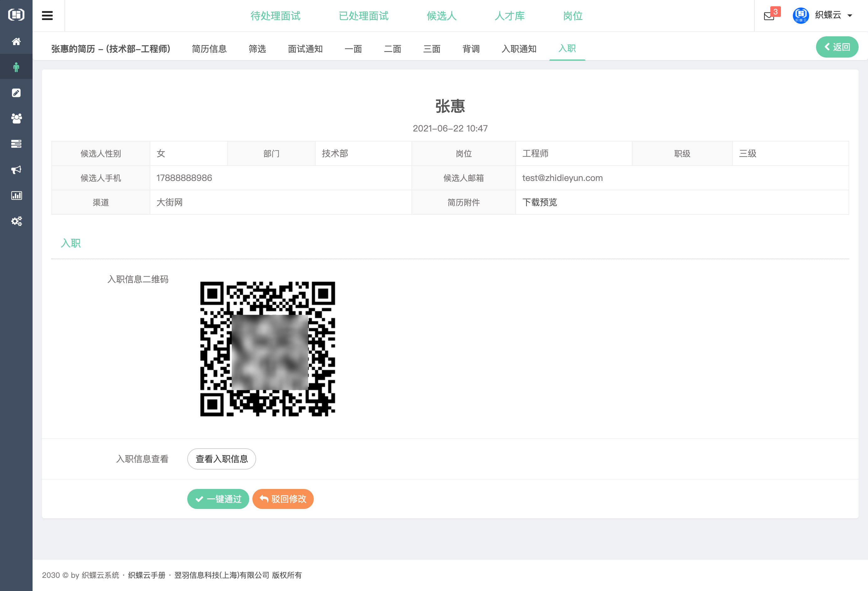Open settings with the gears icon
The width and height of the screenshot is (868, 591).
point(16,221)
